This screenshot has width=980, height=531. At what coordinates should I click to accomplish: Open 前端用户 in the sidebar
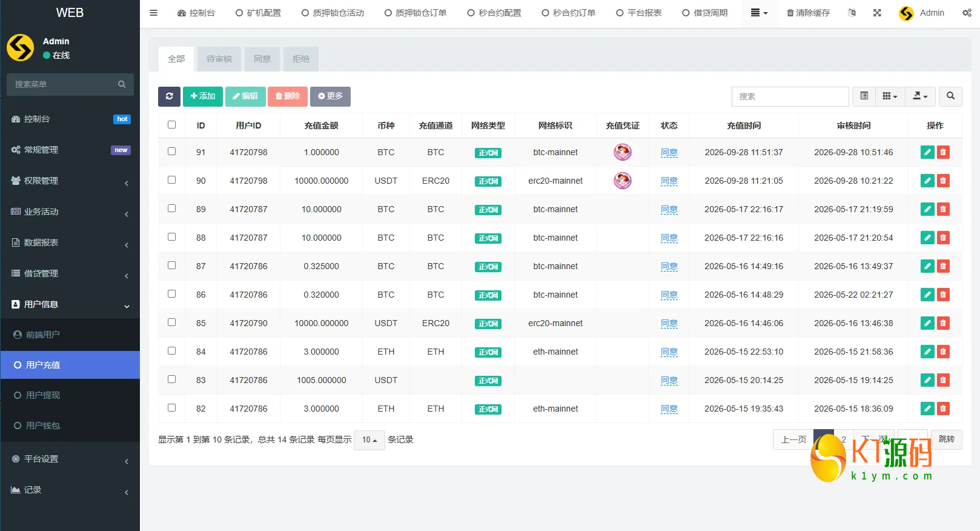point(70,335)
